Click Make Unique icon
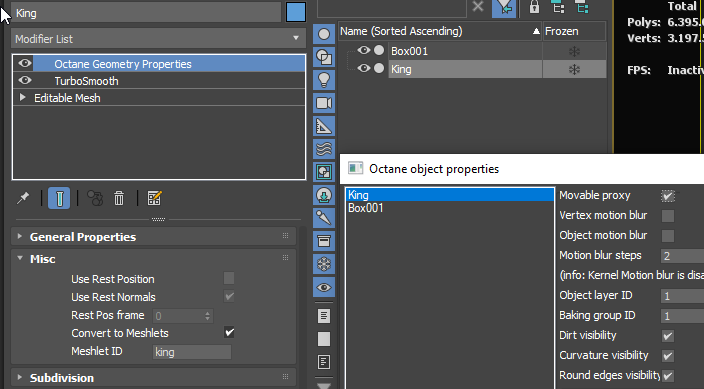This screenshot has height=389, width=704. pos(95,198)
